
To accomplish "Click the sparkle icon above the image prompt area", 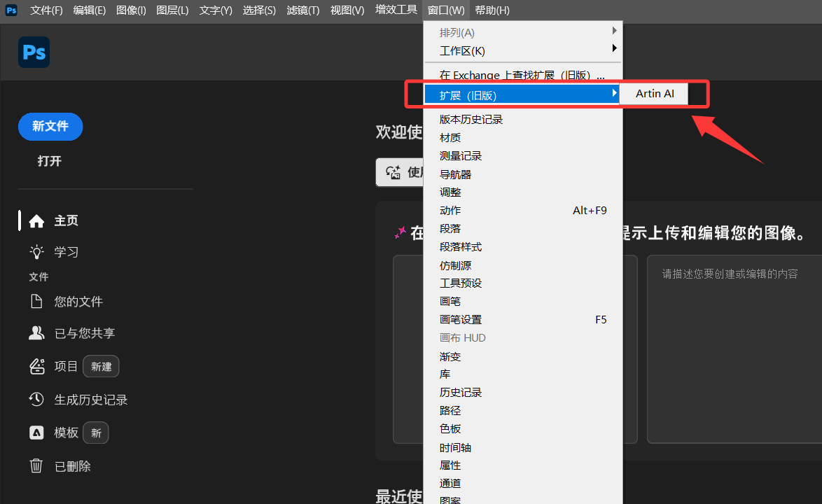I will [x=400, y=232].
